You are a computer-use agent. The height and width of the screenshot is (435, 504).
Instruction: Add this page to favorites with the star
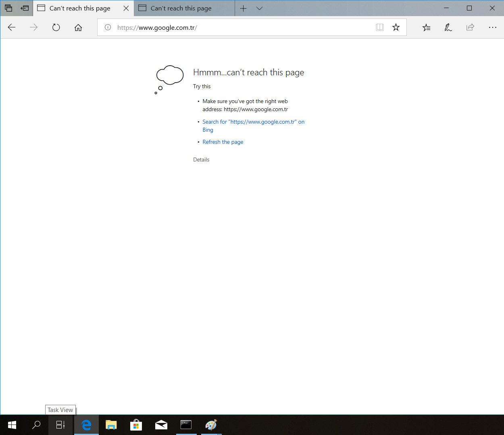pos(396,27)
